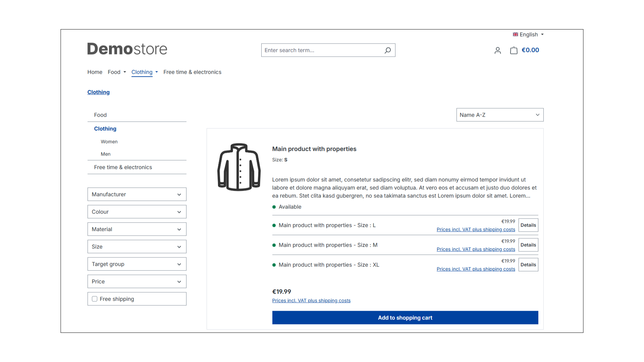Screen dimensions: 644x362
Task: Expand the Manufacturer filter
Action: pos(137,194)
